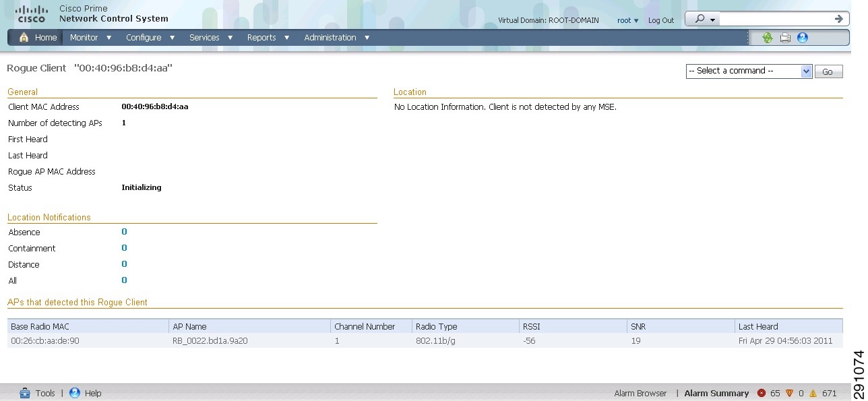Open the print icon in the top toolbar
Screen dimensions: 868x401
click(x=785, y=38)
